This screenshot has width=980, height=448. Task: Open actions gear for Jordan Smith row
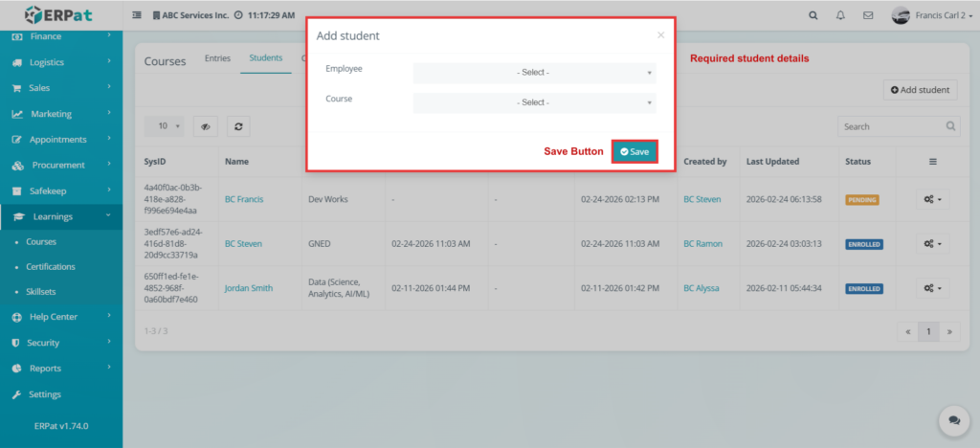(x=932, y=288)
